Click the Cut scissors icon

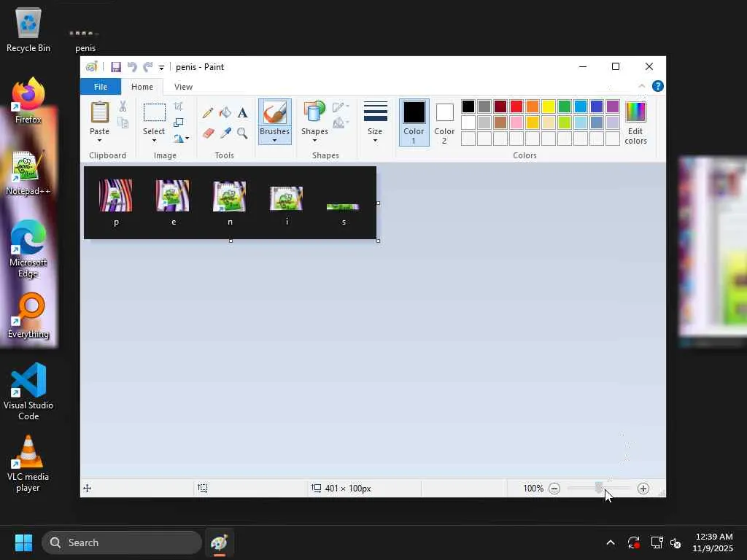click(123, 106)
